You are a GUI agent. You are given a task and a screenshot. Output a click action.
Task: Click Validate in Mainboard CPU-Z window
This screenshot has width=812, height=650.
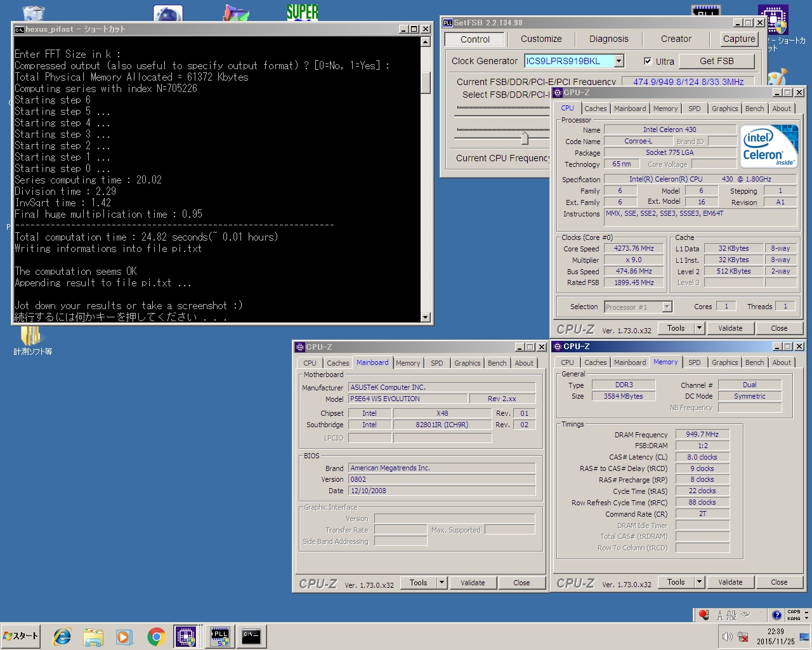(x=473, y=583)
